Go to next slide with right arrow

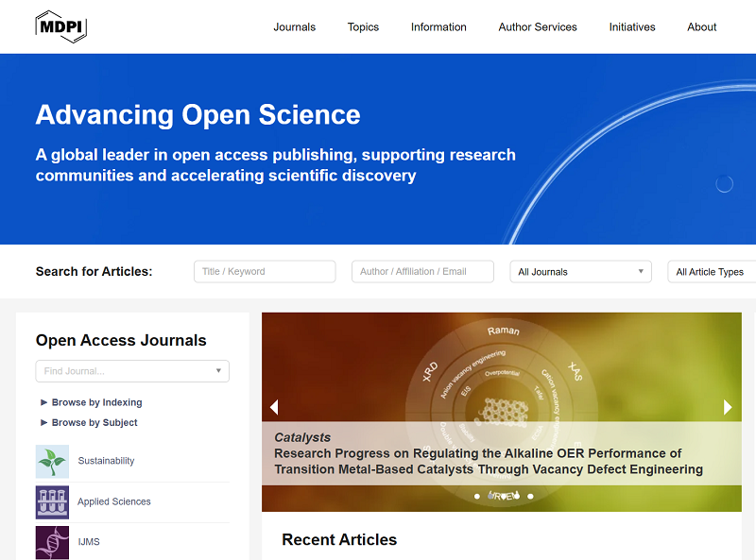[728, 407]
